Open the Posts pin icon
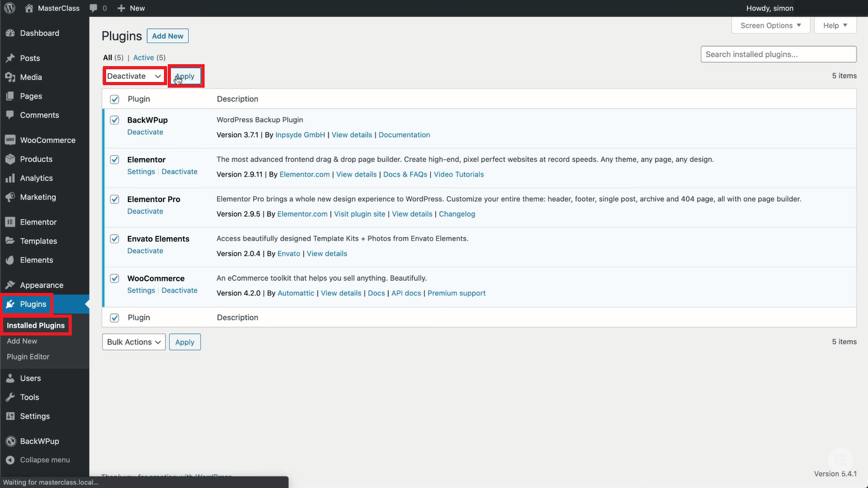This screenshot has width=868, height=488. (x=10, y=58)
